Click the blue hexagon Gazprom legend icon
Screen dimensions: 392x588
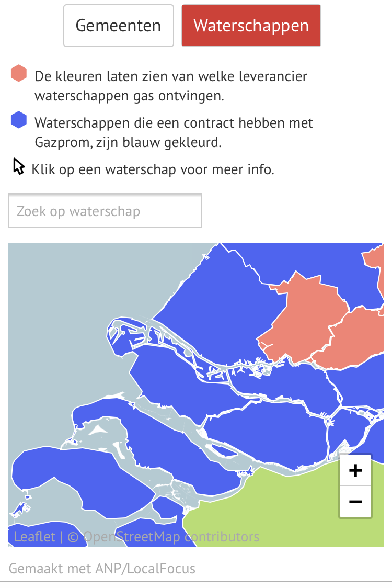[x=19, y=120]
